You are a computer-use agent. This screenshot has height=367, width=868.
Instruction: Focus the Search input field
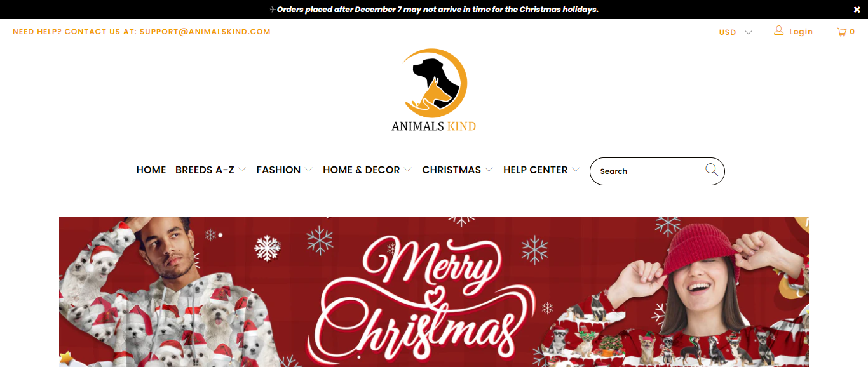click(x=649, y=171)
